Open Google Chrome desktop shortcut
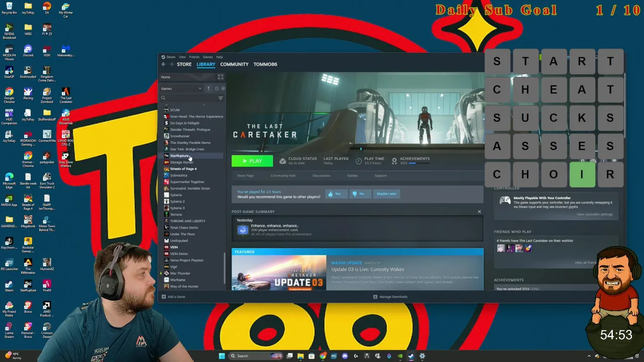The image size is (644, 362). (9, 95)
